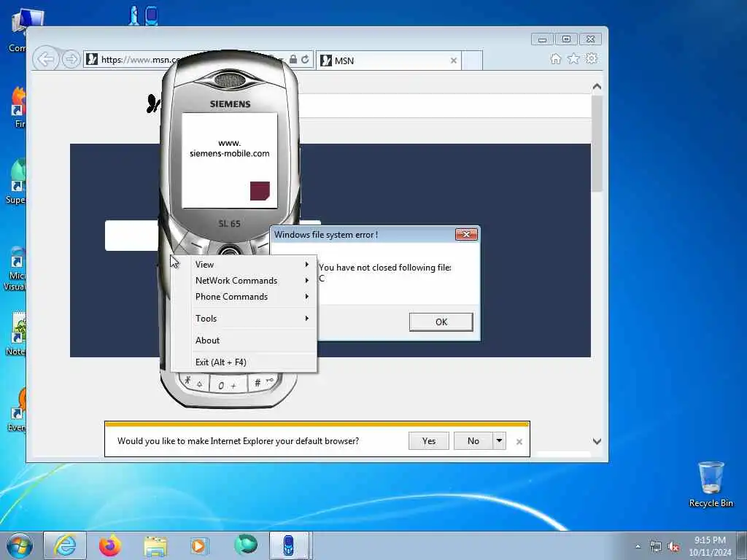The image size is (747, 560).
Task: Go forward in Internet Explorer
Action: click(71, 60)
